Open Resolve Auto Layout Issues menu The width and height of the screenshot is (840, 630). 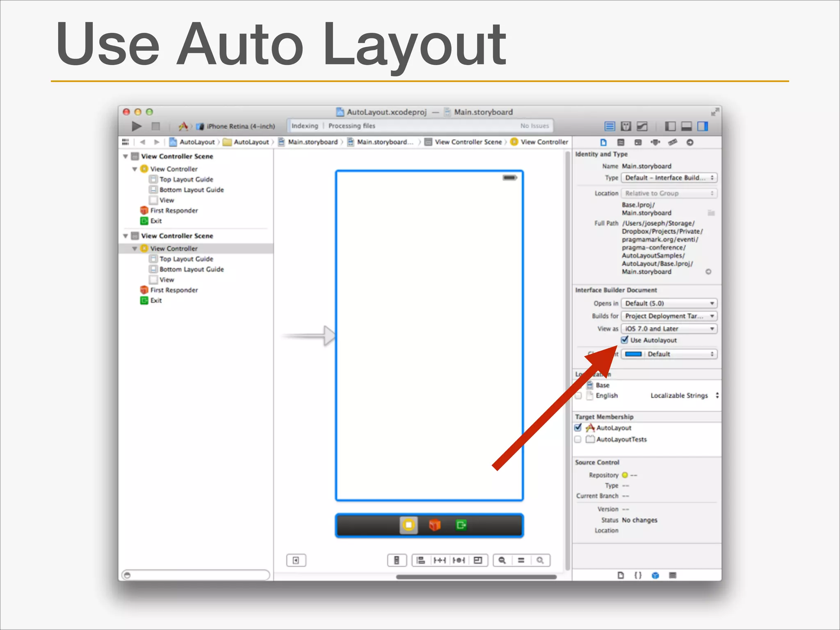click(459, 561)
